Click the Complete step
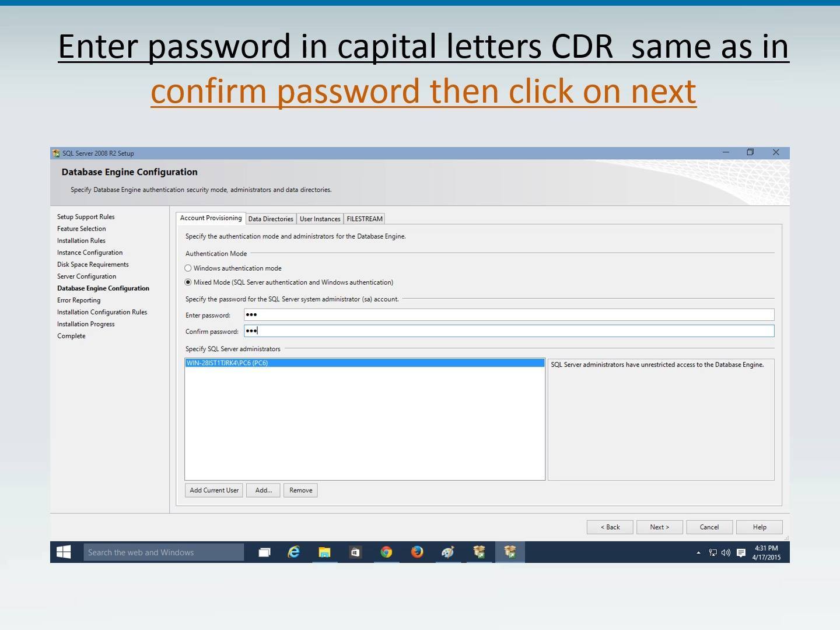This screenshot has height=630, width=840. click(x=71, y=336)
